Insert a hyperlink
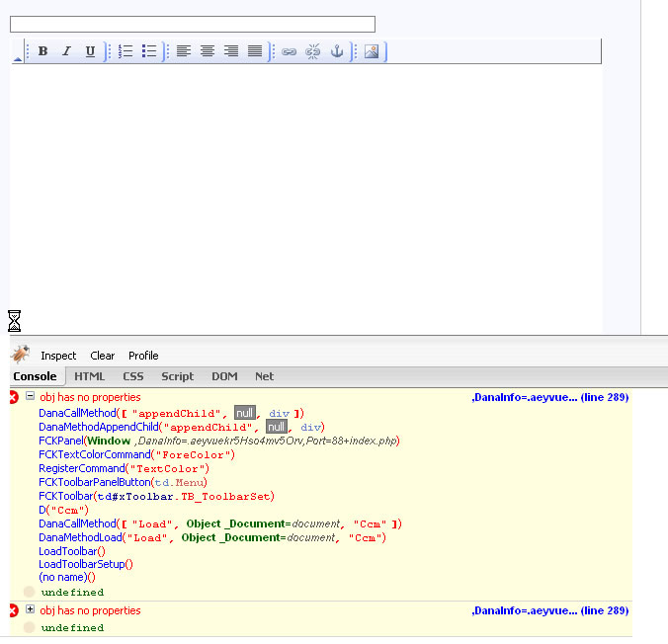This screenshot has width=668, height=644. pyautogui.click(x=289, y=52)
